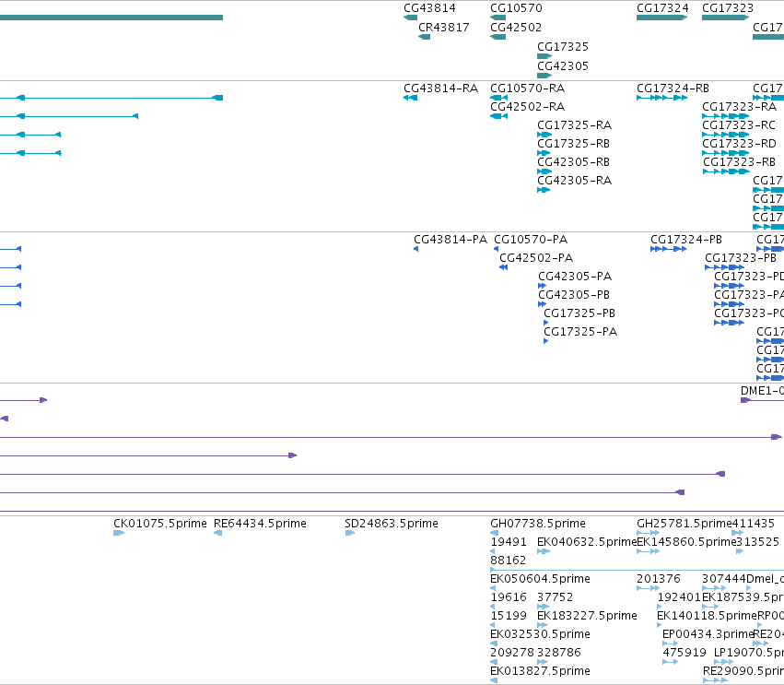The height and width of the screenshot is (685, 784).
Task: Select the DME1 purple feature label
Action: point(763,390)
